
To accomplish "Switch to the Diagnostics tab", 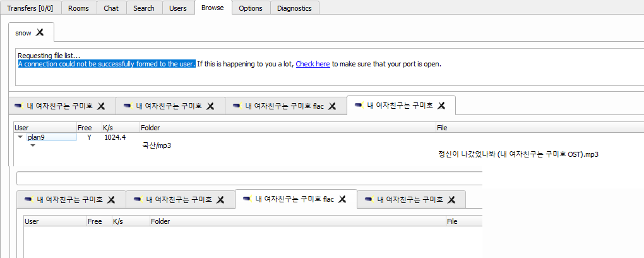I will 294,8.
